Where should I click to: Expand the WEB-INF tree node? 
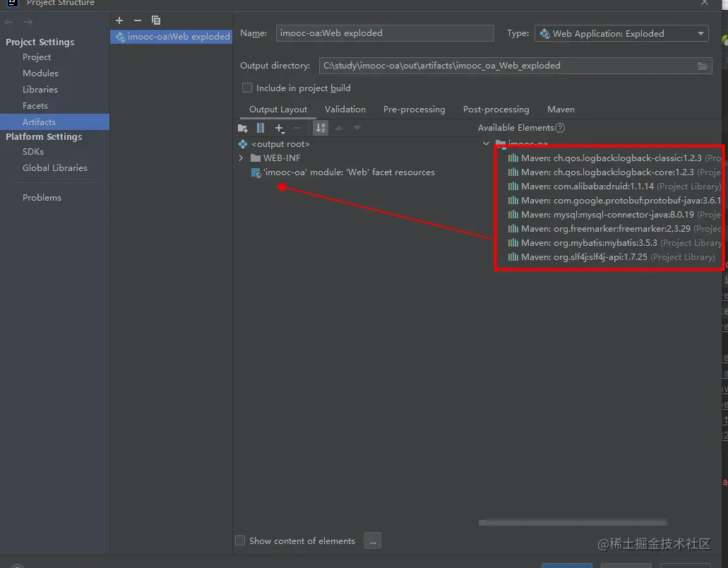(241, 158)
